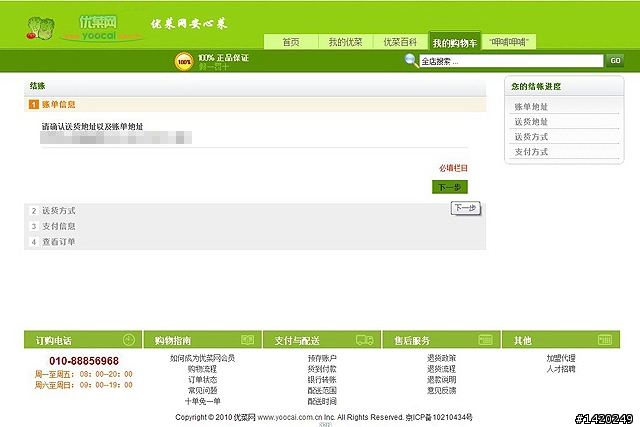Click the copyright www.yoocai.com.cn text
640x427 pixels.
coord(290,417)
